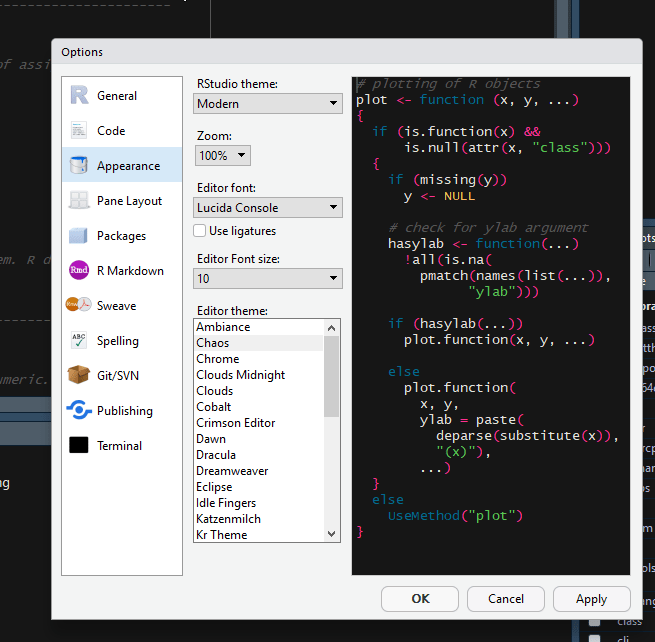This screenshot has width=655, height=642.
Task: Select the Code document icon
Action: 79,131
